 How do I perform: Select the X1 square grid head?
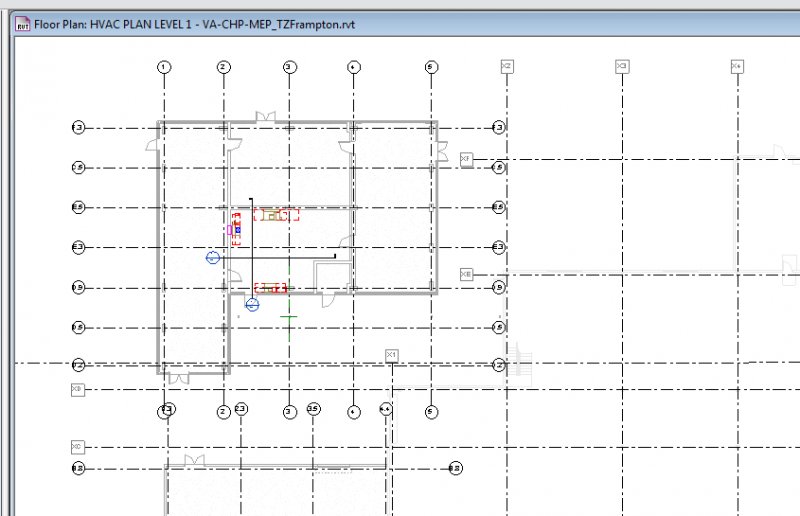pyautogui.click(x=391, y=355)
